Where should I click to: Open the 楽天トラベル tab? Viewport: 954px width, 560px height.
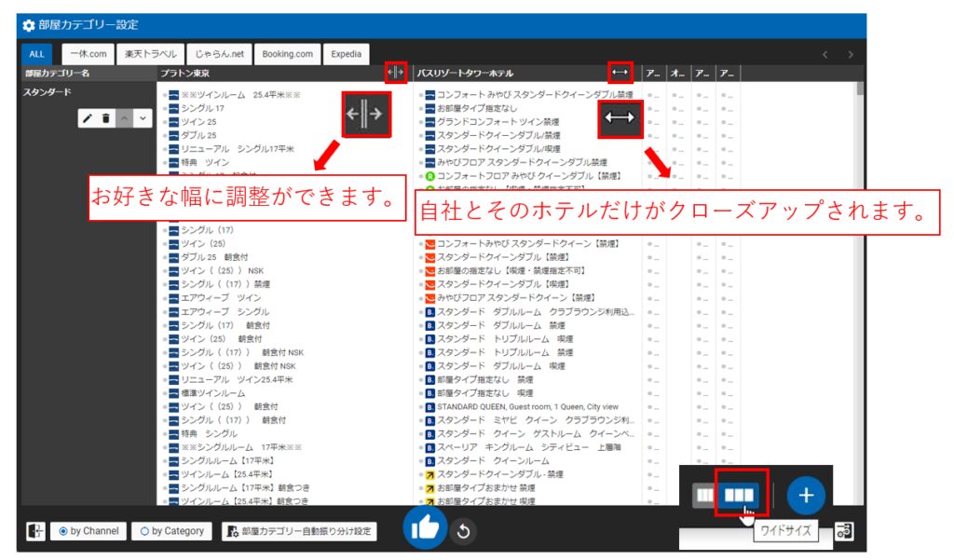pyautogui.click(x=150, y=54)
